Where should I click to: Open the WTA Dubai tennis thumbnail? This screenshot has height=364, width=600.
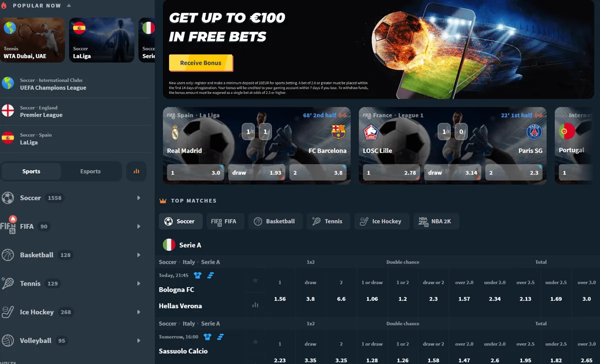33,40
